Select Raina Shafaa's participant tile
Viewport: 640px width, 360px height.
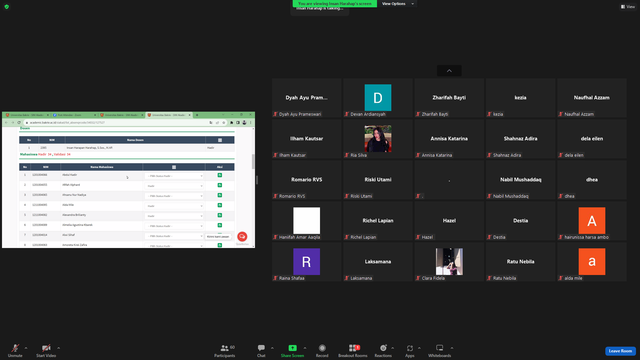(x=307, y=262)
